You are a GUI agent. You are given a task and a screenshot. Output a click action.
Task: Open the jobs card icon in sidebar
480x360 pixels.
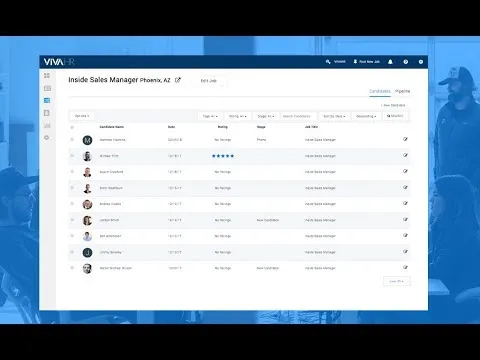click(x=47, y=88)
